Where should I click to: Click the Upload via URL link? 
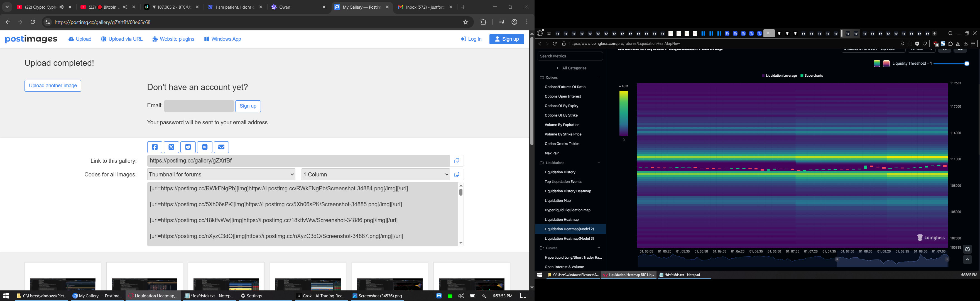click(122, 39)
